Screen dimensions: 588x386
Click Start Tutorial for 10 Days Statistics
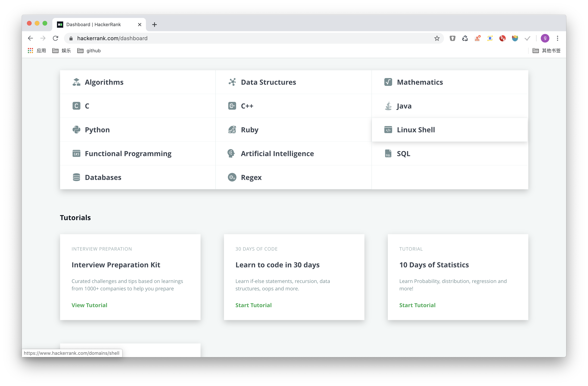tap(417, 305)
